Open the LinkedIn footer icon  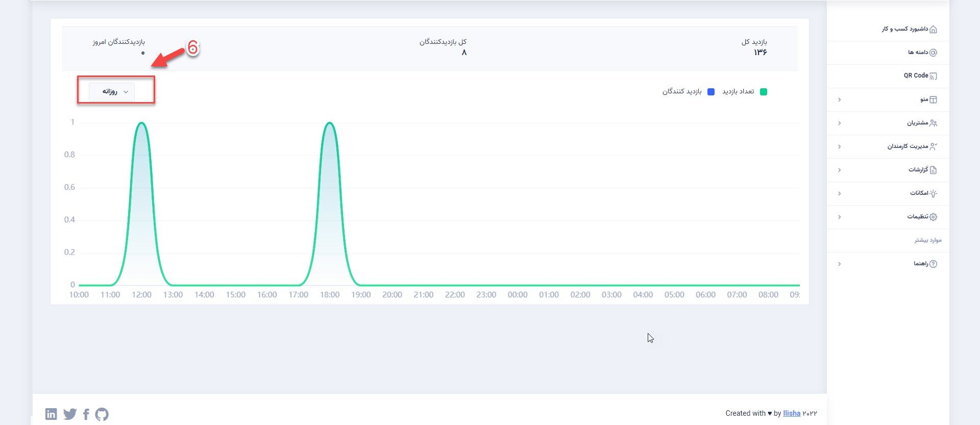51,414
